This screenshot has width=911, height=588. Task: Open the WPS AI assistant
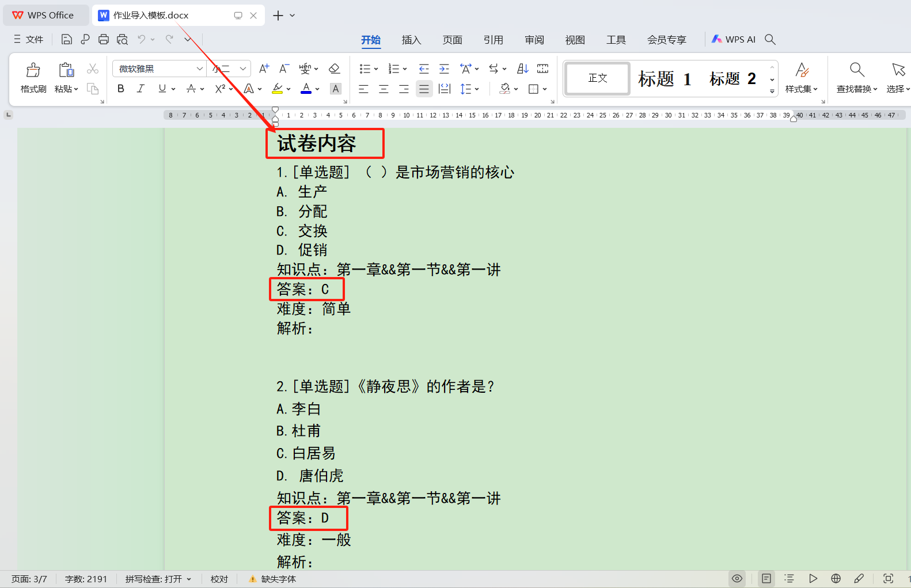733,39
